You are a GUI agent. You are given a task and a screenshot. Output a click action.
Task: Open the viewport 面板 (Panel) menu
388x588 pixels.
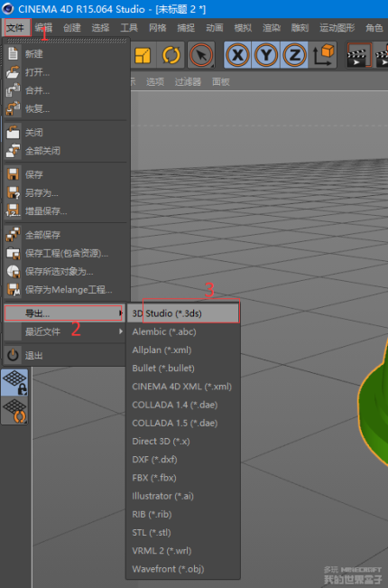pyautogui.click(x=221, y=82)
